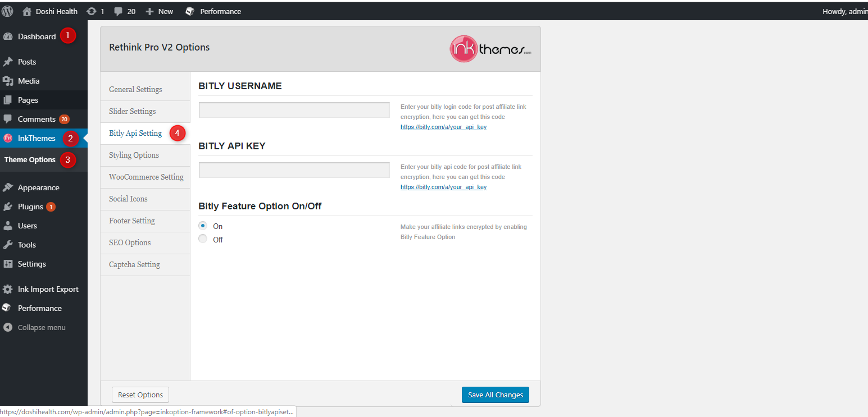Open the WooCommerce Setting tab
Image resolution: width=868 pixels, height=417 pixels.
[x=145, y=177]
